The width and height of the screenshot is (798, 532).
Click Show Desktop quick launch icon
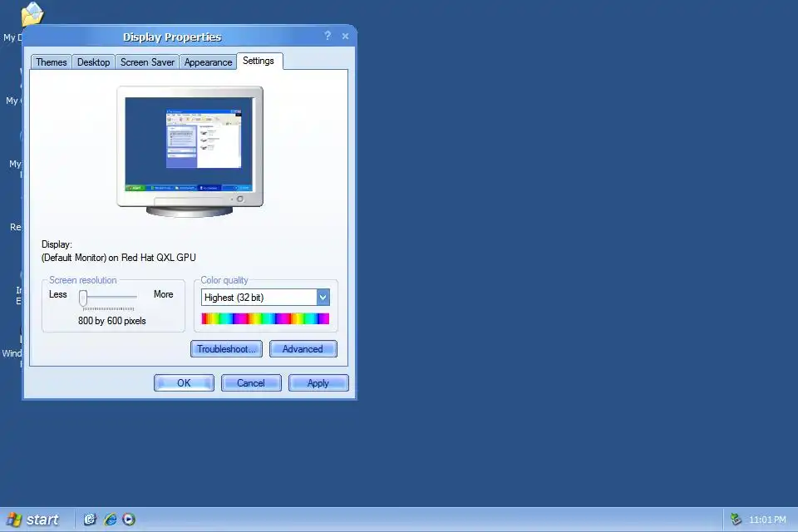(90, 520)
